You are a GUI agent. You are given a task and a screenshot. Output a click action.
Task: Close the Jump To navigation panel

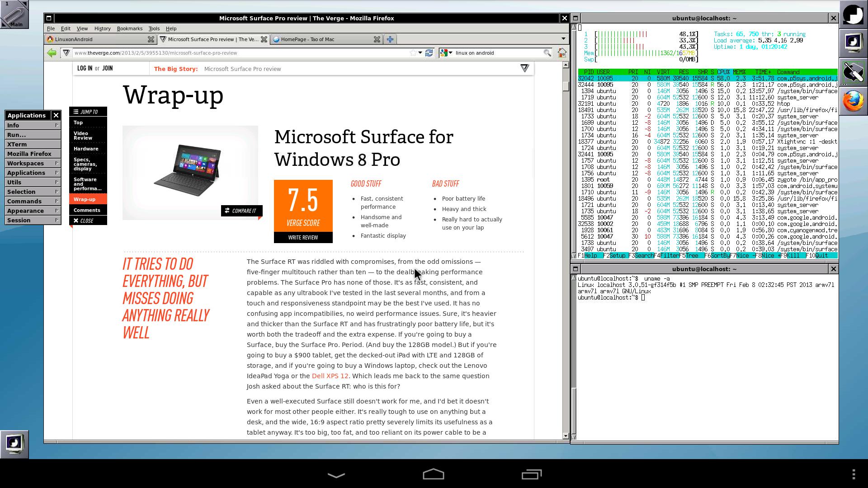(x=88, y=221)
